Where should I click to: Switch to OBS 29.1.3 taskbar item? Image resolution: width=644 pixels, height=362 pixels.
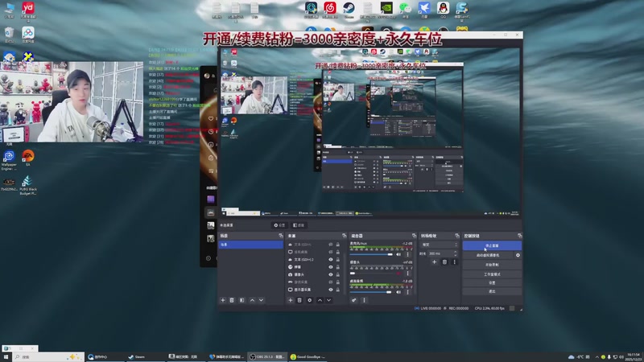click(267, 356)
